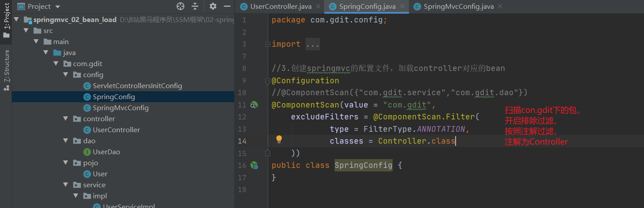
Task: Collapse the annotation fold marker at line 9
Action: [267, 81]
